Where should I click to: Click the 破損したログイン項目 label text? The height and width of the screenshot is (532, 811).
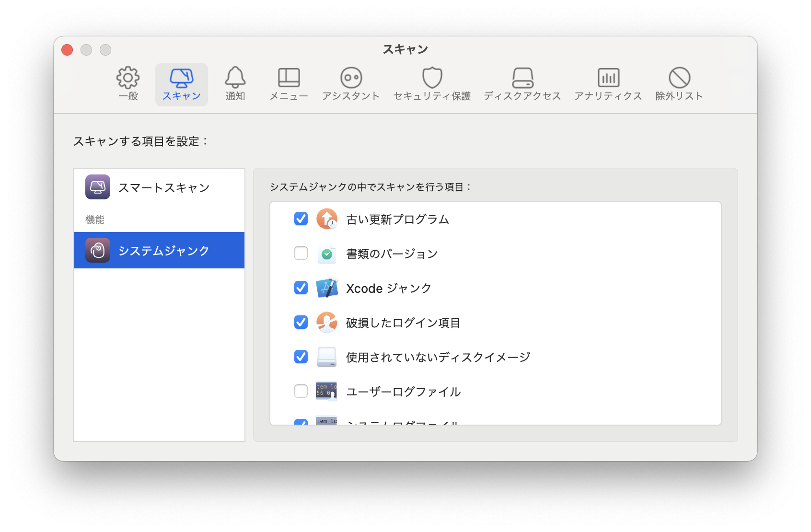pos(403,323)
